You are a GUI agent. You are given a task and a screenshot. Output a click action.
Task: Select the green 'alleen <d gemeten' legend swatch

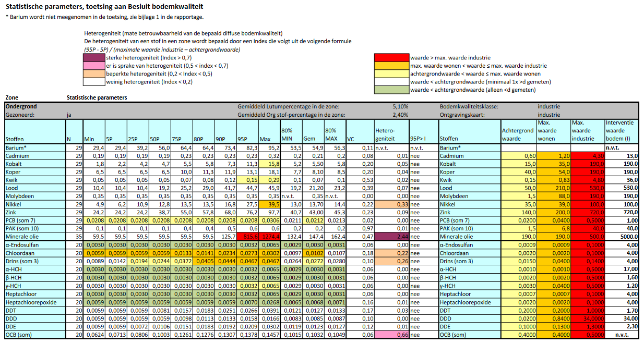click(x=391, y=90)
